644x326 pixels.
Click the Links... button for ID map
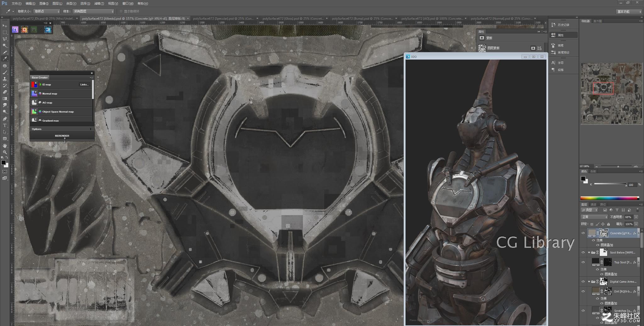[84, 84]
